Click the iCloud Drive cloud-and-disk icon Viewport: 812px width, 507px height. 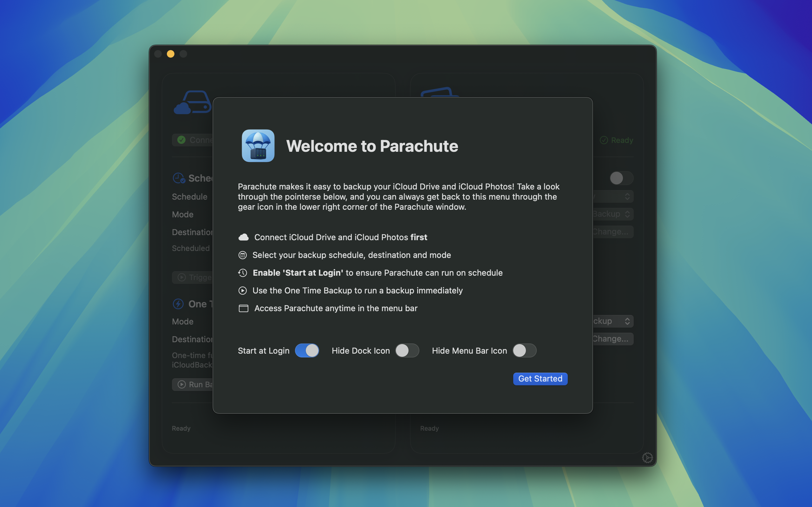[193, 103]
